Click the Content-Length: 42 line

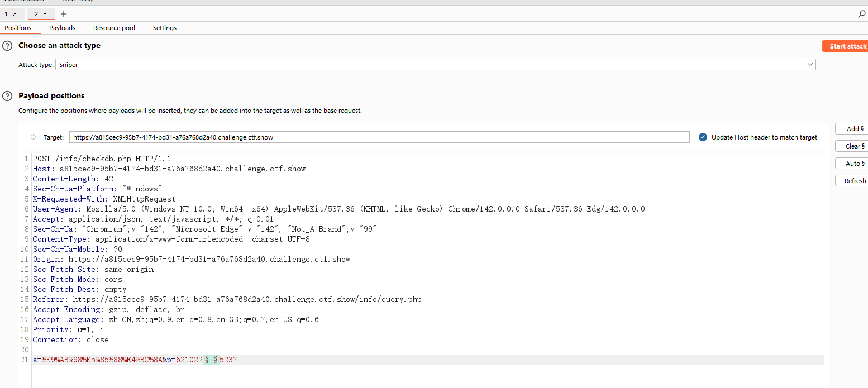tap(73, 179)
